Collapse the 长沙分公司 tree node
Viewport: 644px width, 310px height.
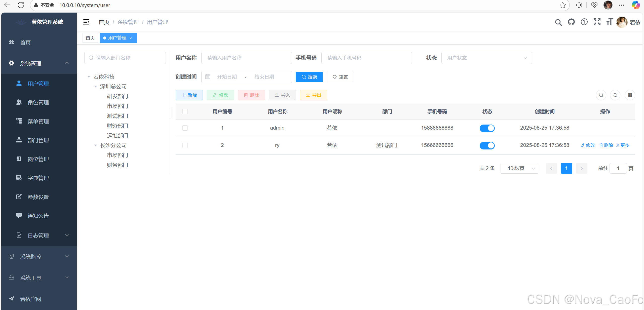pyautogui.click(x=96, y=145)
